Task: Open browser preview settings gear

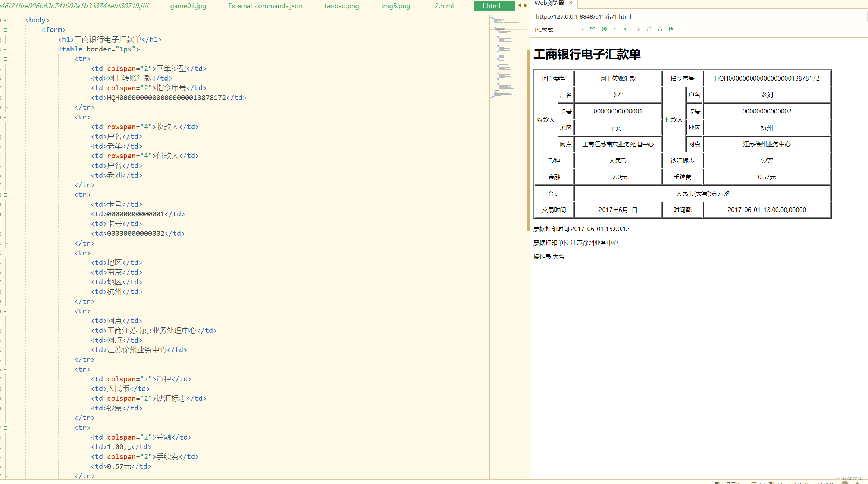Action: 604,29
